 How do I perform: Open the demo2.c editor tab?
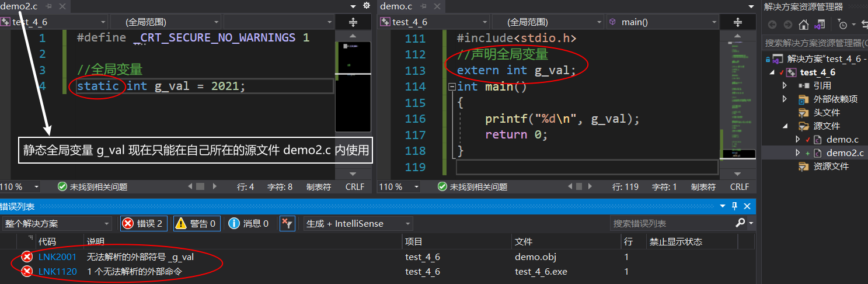point(20,6)
